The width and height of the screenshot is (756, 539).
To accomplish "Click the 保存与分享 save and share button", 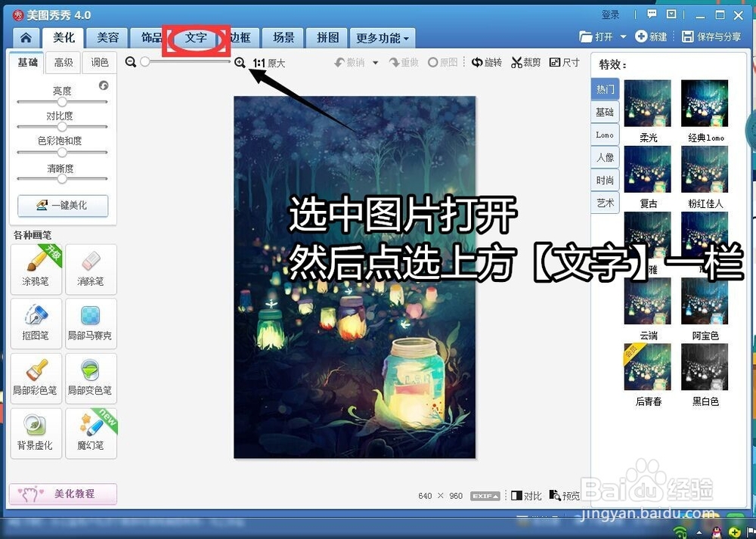I will click(x=711, y=36).
